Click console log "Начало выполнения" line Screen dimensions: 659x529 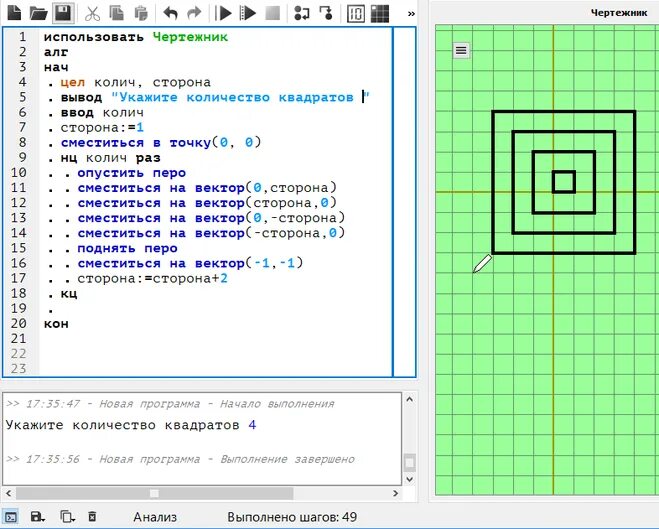pos(170,404)
